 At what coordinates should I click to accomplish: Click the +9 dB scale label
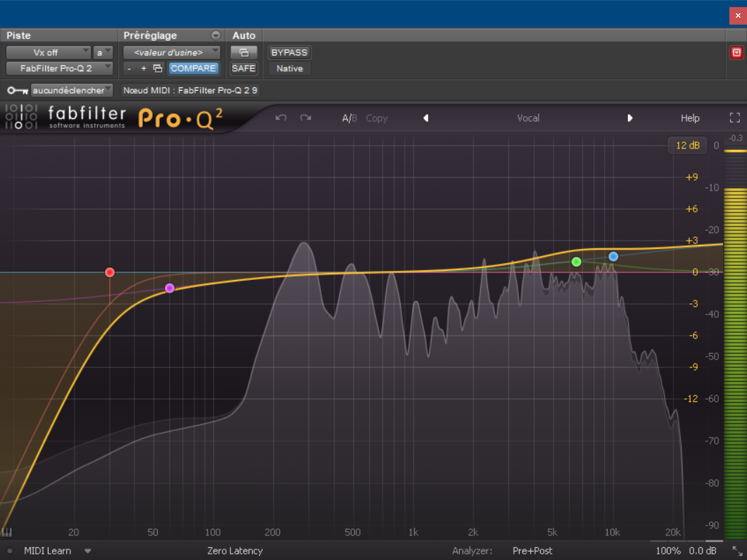(692, 177)
